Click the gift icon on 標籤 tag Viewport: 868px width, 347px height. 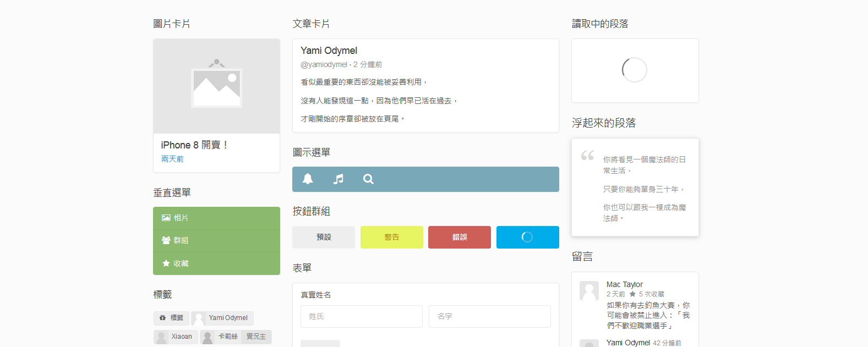click(x=162, y=318)
